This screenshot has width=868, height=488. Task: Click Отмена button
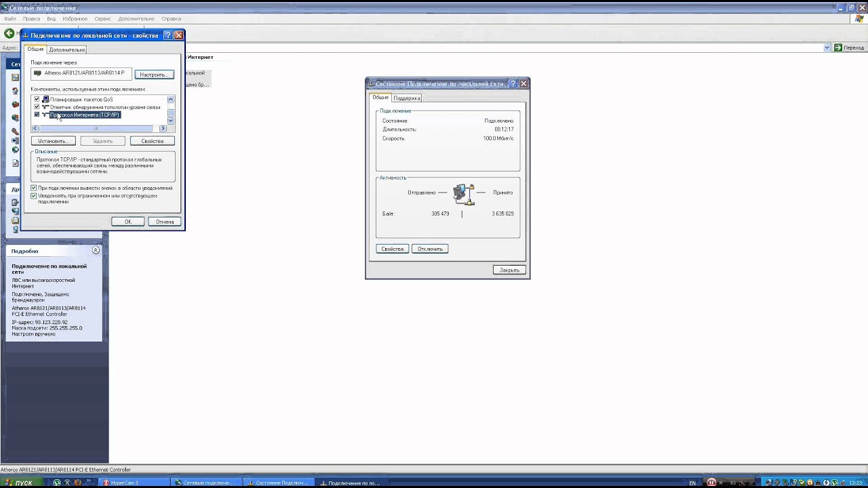click(165, 222)
